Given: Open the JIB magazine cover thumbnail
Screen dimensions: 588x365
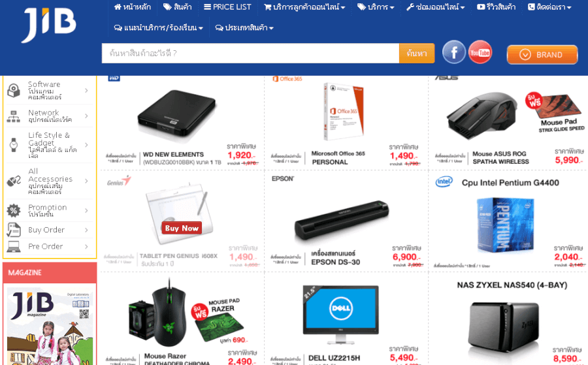Looking at the screenshot, I should tap(50, 325).
